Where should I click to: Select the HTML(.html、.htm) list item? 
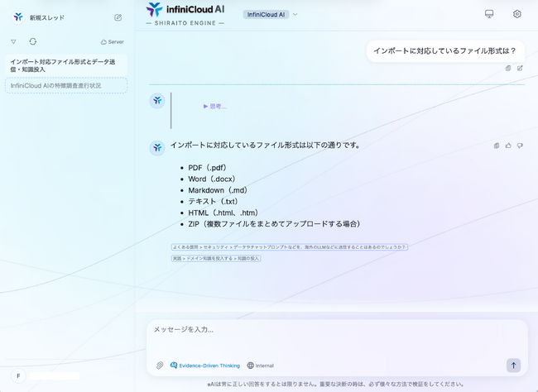click(x=223, y=213)
